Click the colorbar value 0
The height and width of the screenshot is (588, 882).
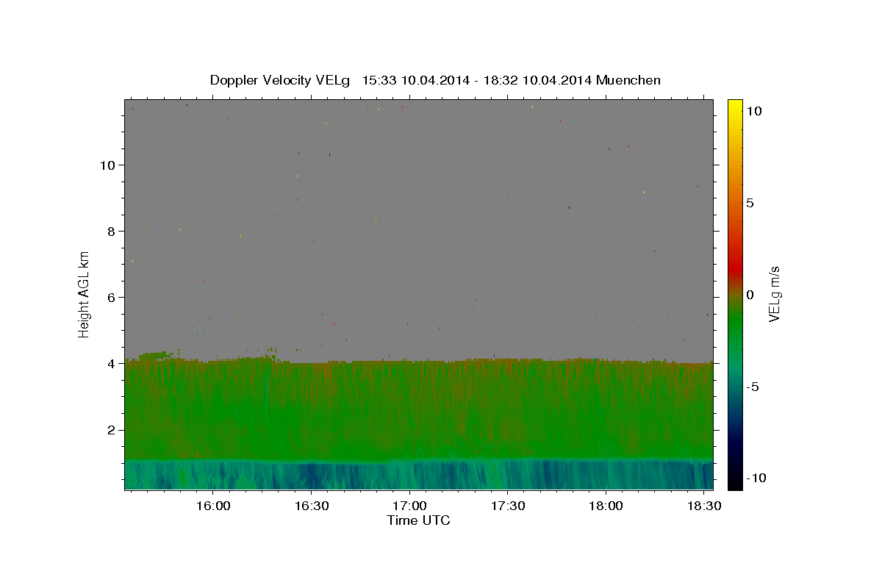click(750, 295)
